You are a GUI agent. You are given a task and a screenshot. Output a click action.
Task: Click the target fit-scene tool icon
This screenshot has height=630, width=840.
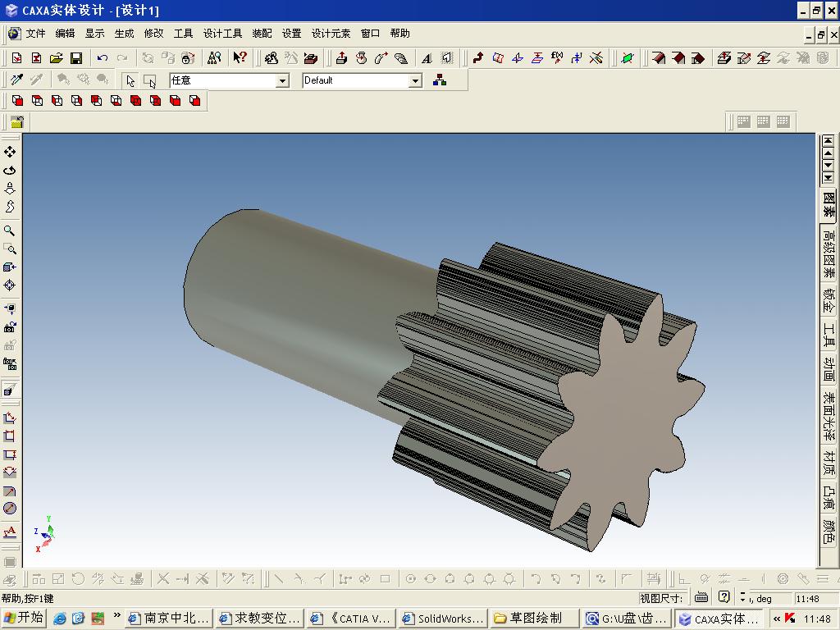(x=10, y=285)
